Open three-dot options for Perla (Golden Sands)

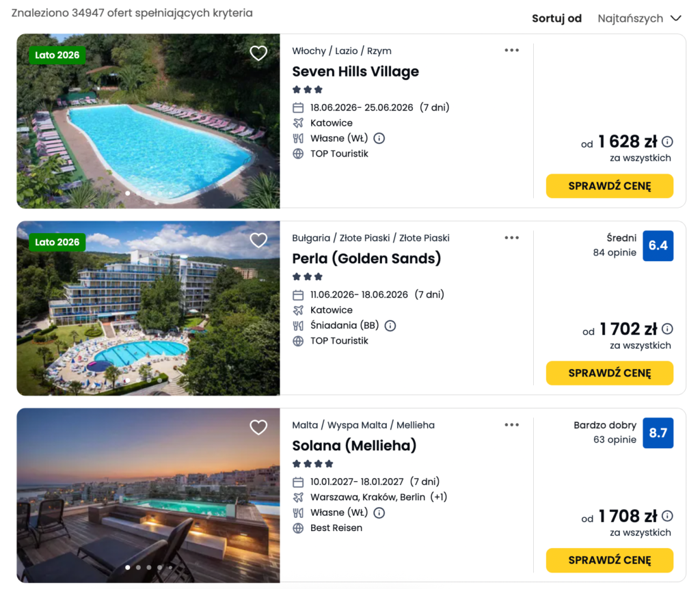(511, 238)
